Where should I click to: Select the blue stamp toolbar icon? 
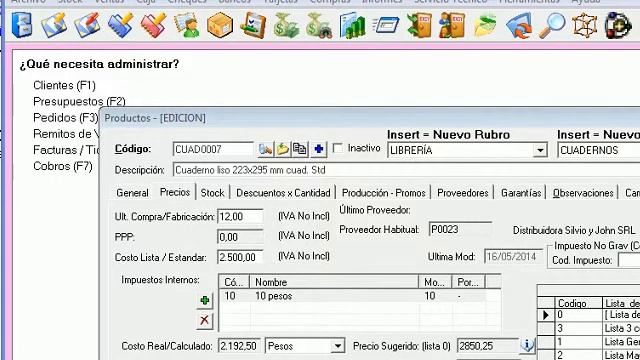[x=120, y=25]
